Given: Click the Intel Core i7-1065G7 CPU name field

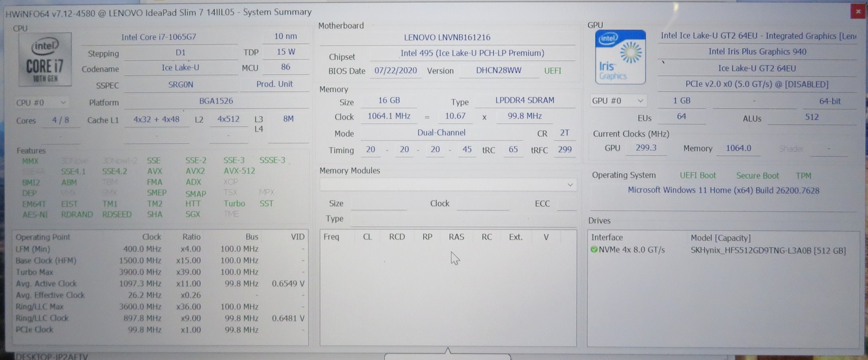Looking at the screenshot, I should pyautogui.click(x=159, y=37).
